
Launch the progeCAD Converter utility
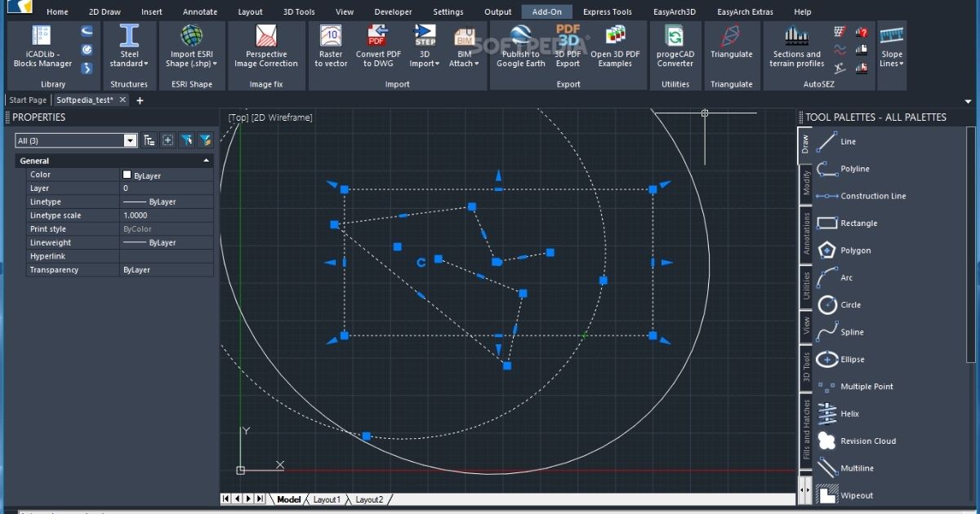pos(675,47)
